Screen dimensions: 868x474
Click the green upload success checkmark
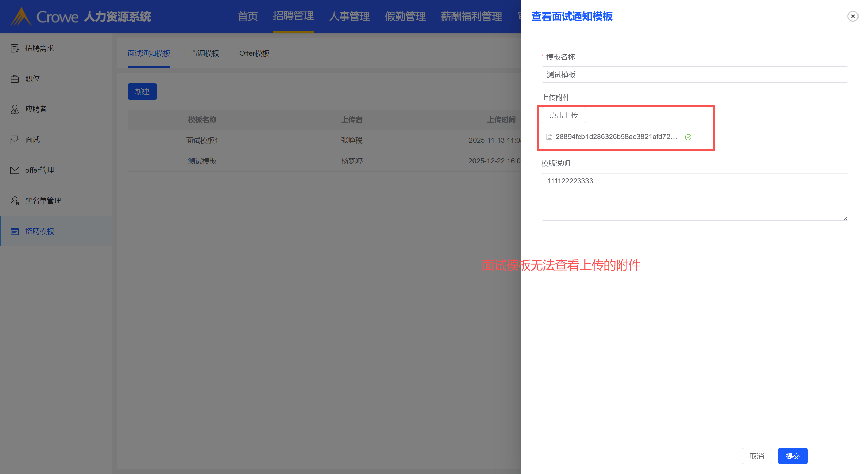688,137
